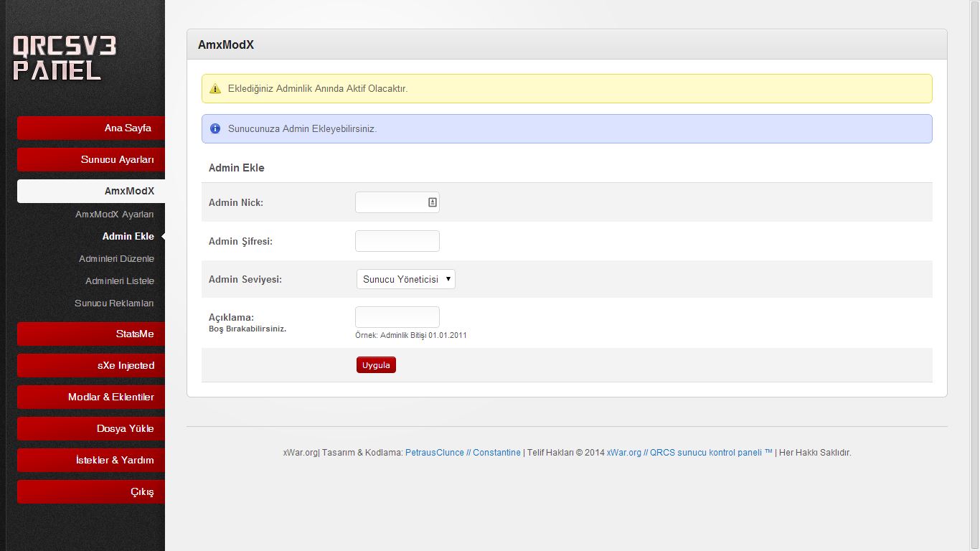Screen dimensions: 980x551
Task: Open Adminleri Düzenle submenu
Action: click(x=116, y=259)
